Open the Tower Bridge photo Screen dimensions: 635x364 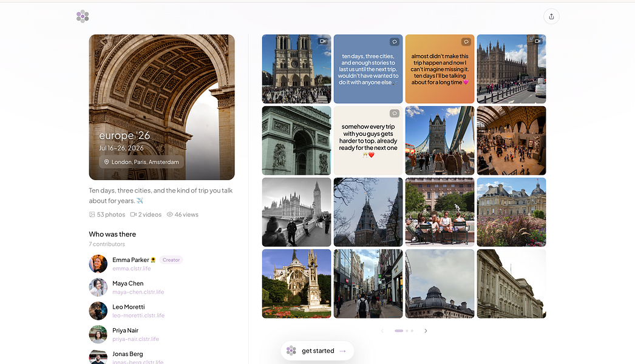click(440, 141)
